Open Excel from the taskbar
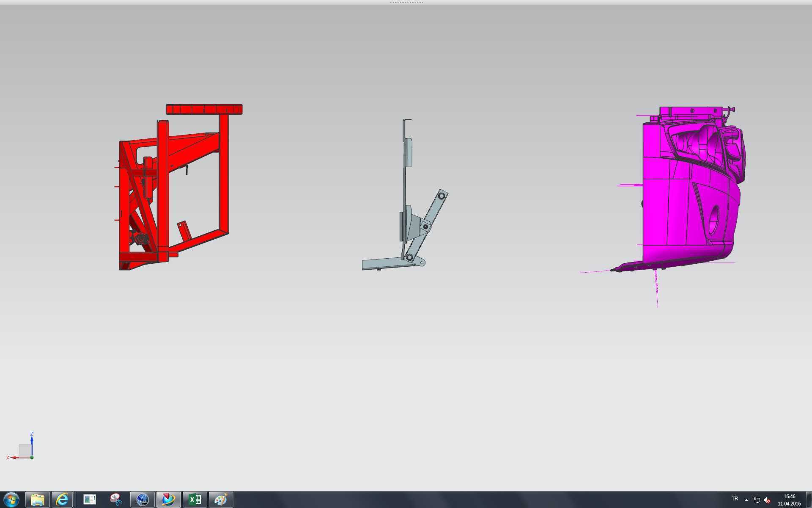The height and width of the screenshot is (508, 812). click(x=195, y=500)
